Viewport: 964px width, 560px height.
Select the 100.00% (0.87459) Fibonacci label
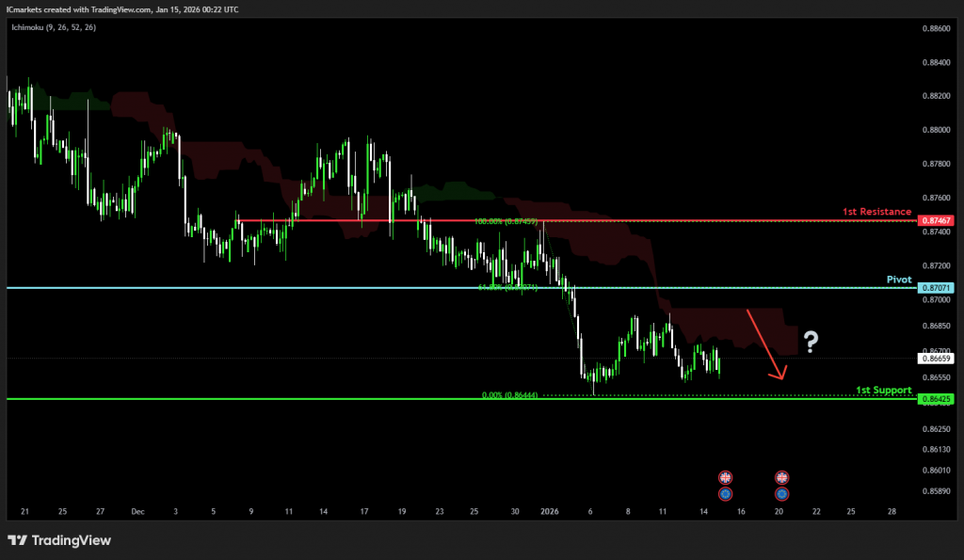pyautogui.click(x=508, y=222)
